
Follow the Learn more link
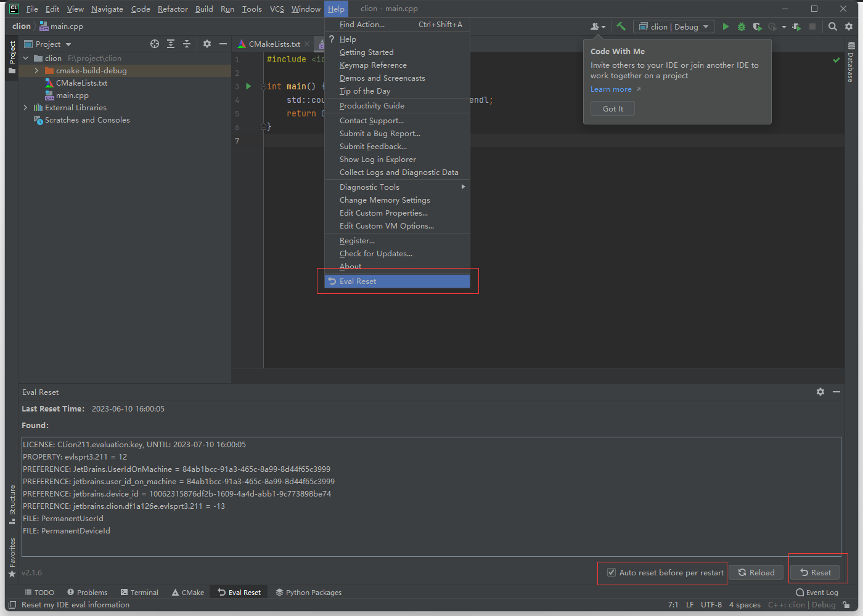click(611, 89)
